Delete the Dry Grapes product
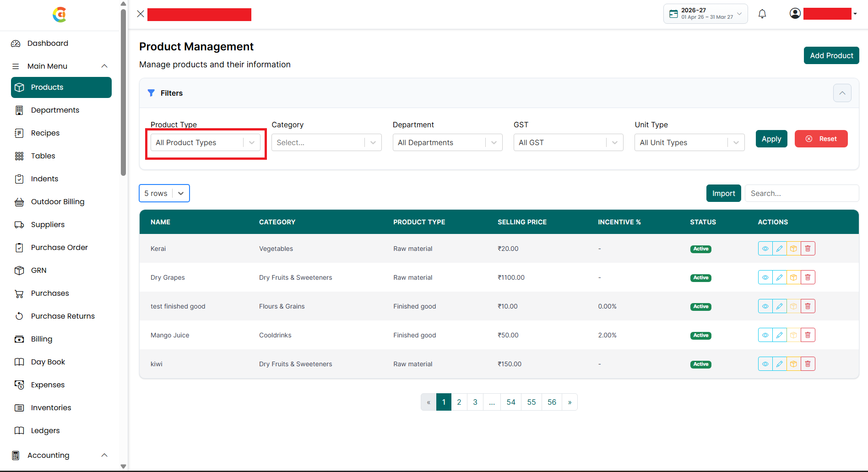This screenshot has height=472, width=868. pos(808,277)
